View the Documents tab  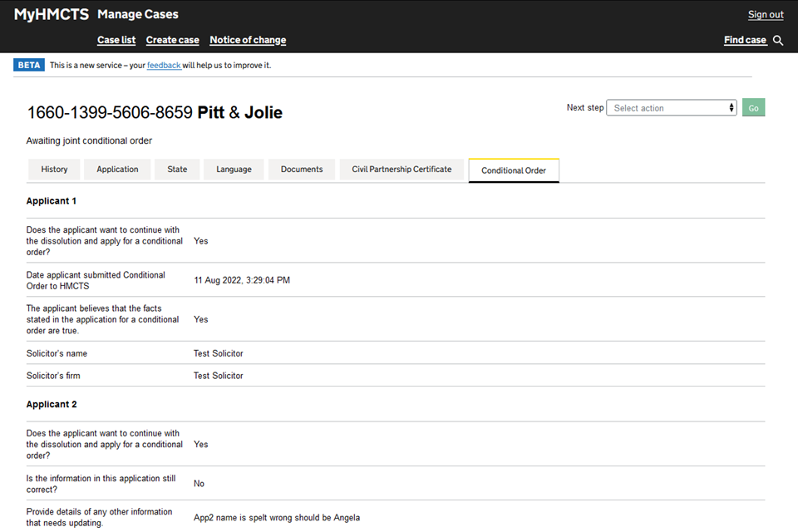pos(302,170)
